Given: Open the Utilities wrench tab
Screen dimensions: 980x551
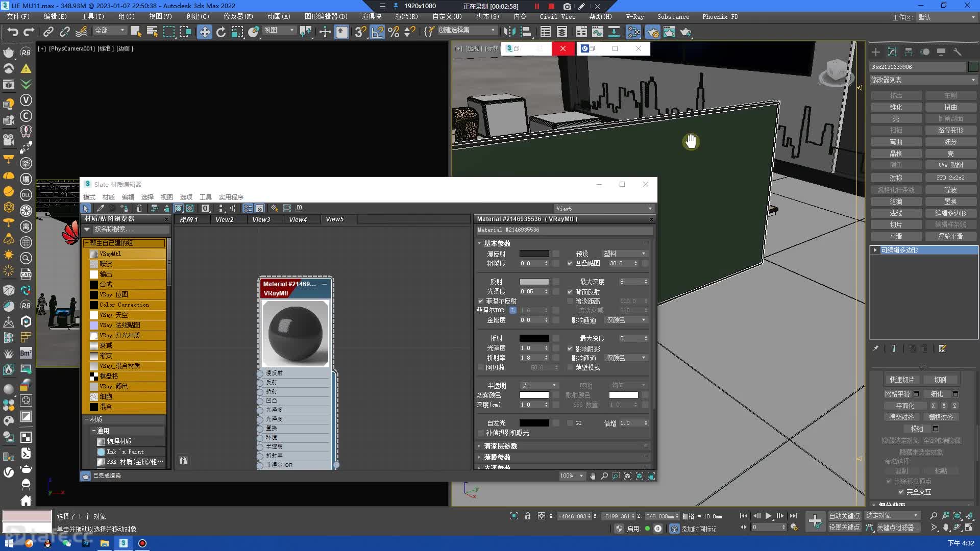Looking at the screenshot, I should 957,52.
